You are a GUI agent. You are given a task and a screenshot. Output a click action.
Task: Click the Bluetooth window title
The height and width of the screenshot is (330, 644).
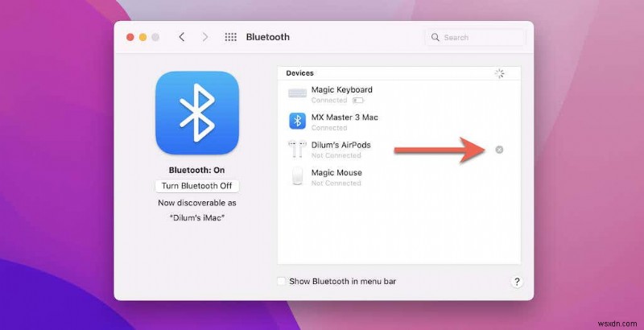point(268,37)
